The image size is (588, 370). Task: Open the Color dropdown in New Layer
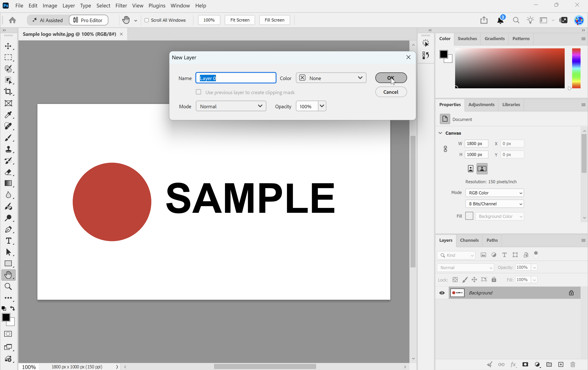point(331,78)
